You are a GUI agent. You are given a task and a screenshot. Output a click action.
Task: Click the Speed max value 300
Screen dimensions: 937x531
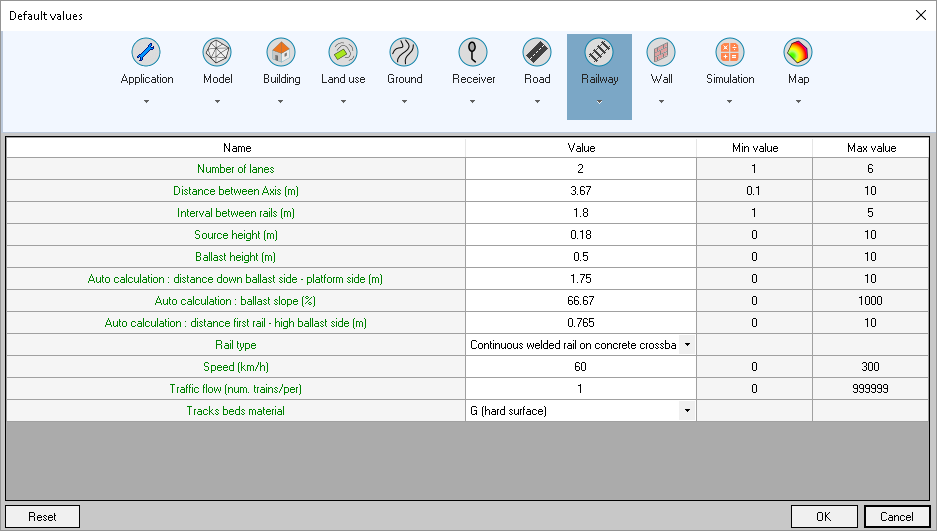click(871, 367)
